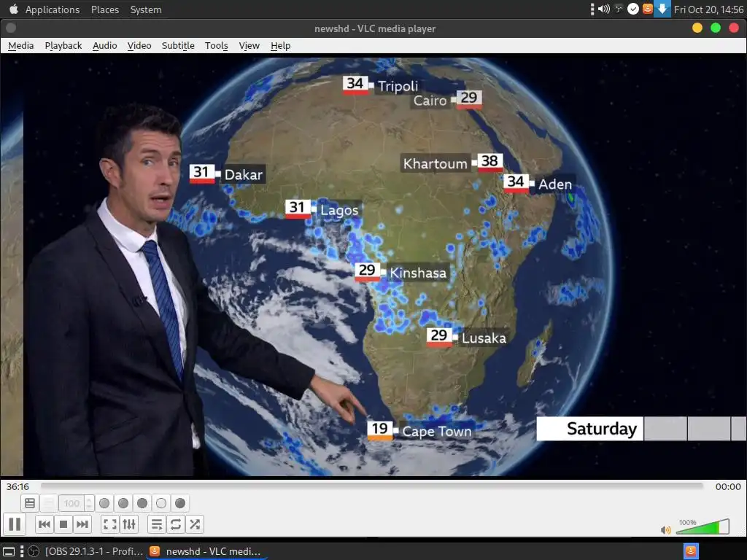Image resolution: width=747 pixels, height=560 pixels.
Task: Open the Places system menu
Action: (x=105, y=9)
